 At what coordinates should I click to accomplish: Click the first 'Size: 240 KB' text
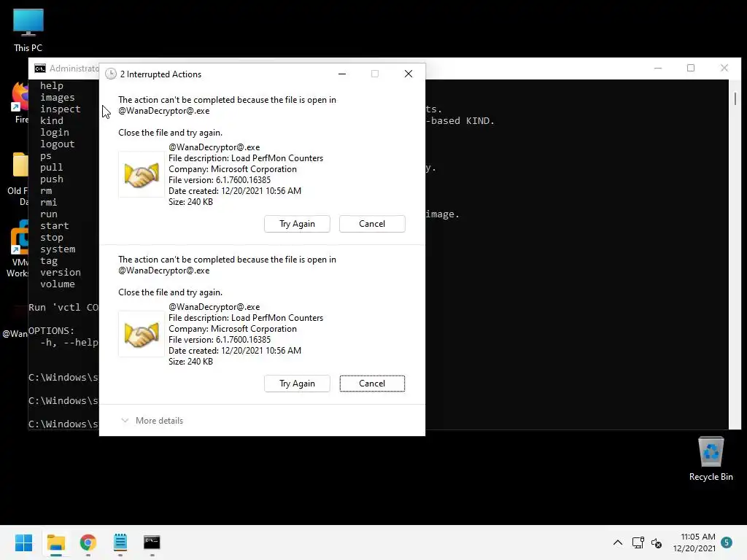[x=190, y=202]
